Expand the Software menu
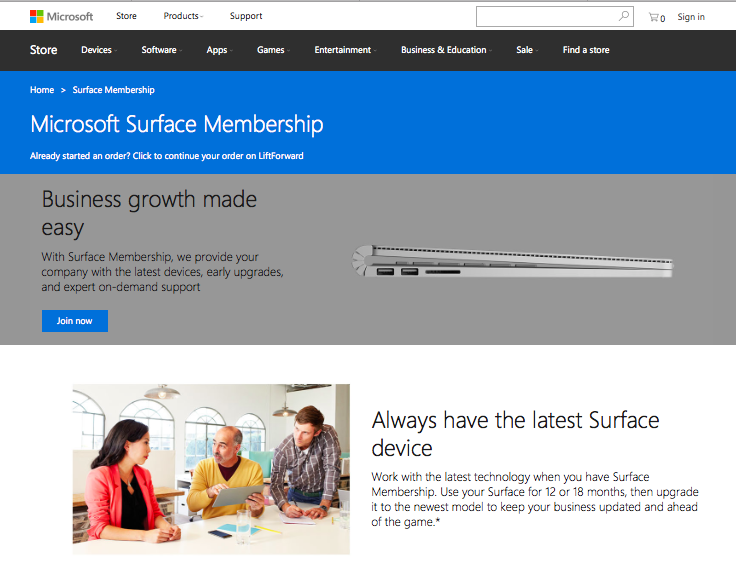This screenshot has height=583, width=736. click(161, 50)
